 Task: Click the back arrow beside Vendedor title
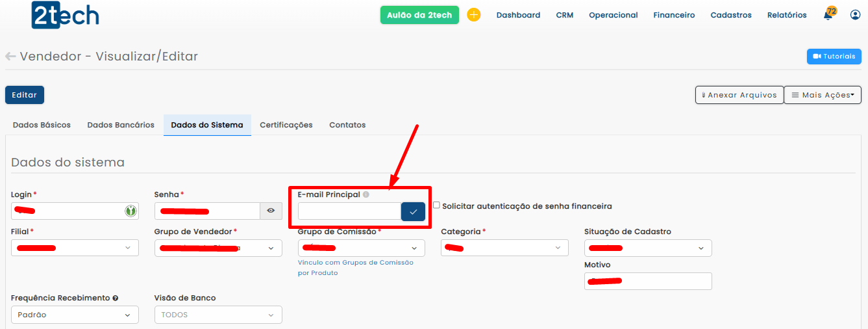tap(10, 57)
